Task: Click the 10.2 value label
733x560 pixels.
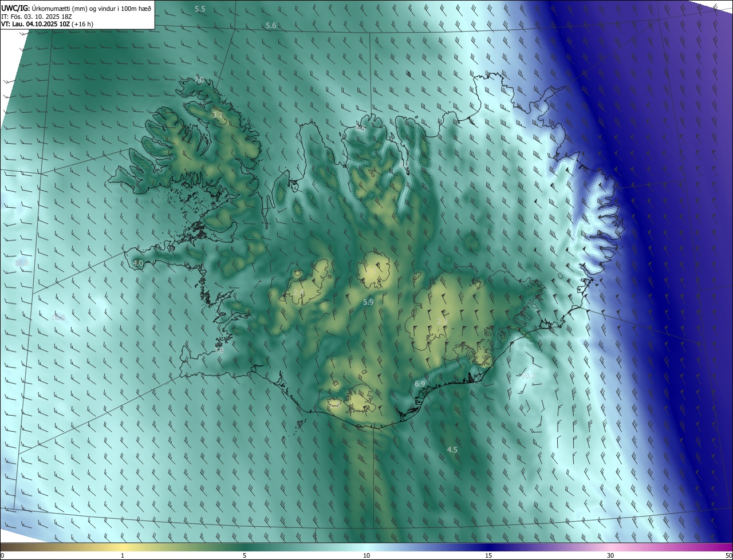Action: pos(527,376)
